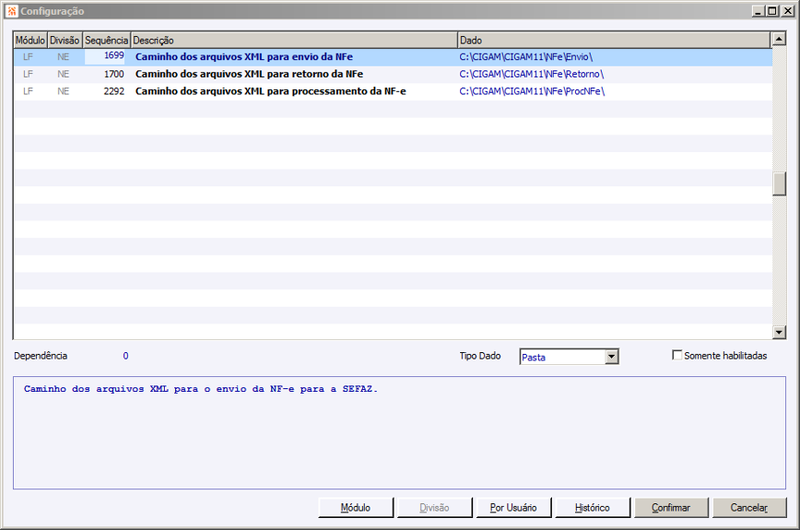
Task: Open the Tipo Dado dropdown arrow
Action: click(x=611, y=357)
